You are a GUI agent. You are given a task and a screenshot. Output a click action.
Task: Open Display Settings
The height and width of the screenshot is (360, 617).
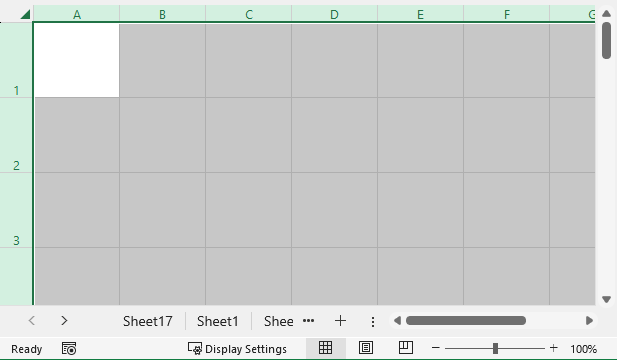coord(237,349)
